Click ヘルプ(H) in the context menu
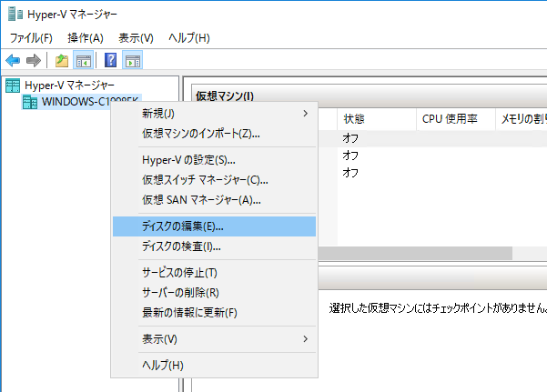Viewport: 547px width, 392px height. [214, 365]
